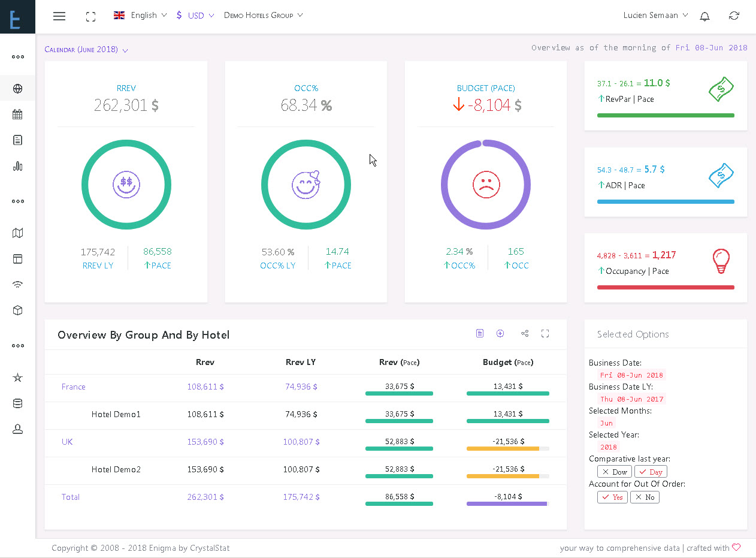
Task: Open the Lucien Semaan user menu
Action: pos(655,16)
